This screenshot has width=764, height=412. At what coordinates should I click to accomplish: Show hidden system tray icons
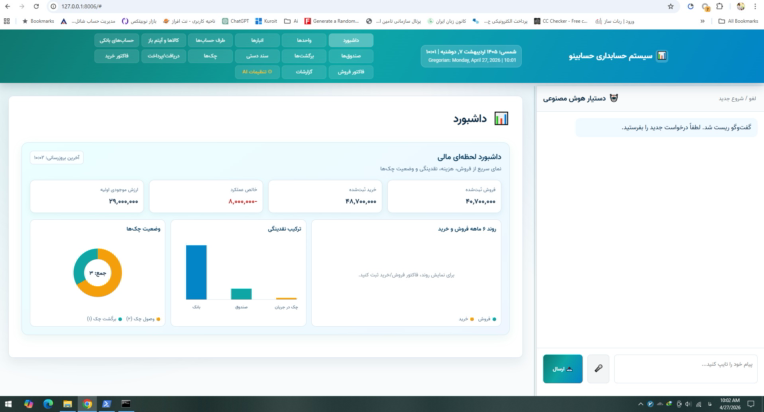click(640, 404)
